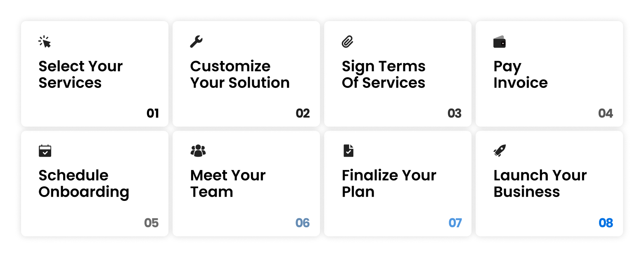Click the calendar check icon for Schedule Onboarding
The width and height of the screenshot is (644, 257).
pyautogui.click(x=45, y=151)
